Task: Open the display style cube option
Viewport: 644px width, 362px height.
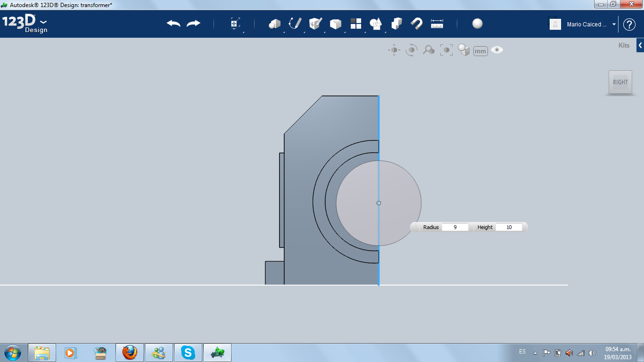Action: click(x=464, y=50)
